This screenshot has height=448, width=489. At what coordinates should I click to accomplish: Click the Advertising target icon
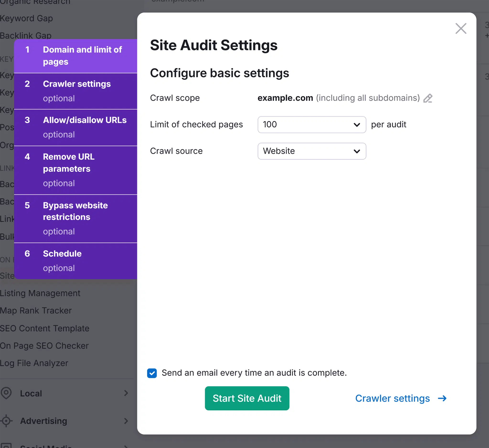point(6,421)
